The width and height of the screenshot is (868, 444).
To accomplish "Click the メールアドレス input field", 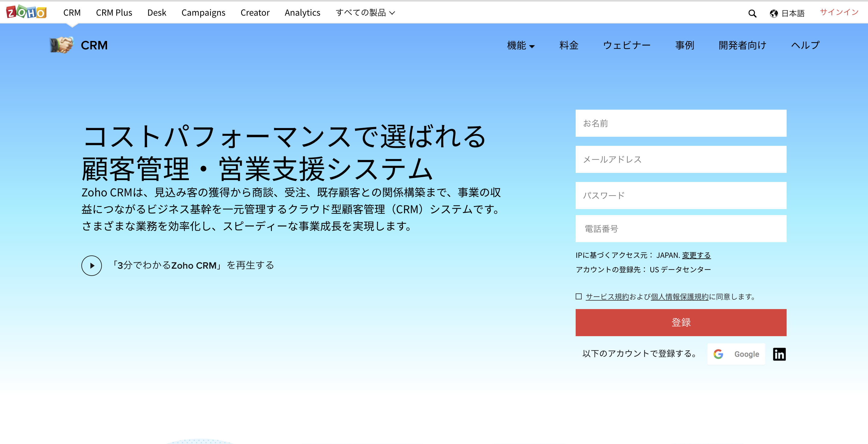I will 681,160.
